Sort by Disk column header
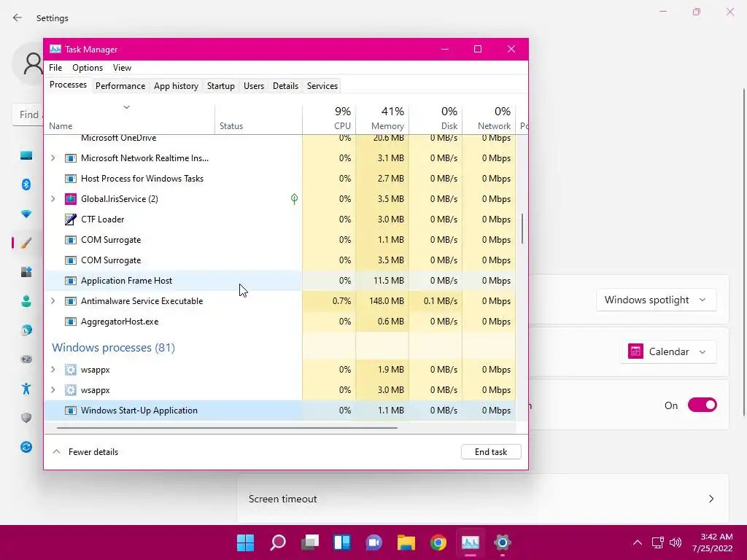This screenshot has height=560, width=747. [x=436, y=118]
